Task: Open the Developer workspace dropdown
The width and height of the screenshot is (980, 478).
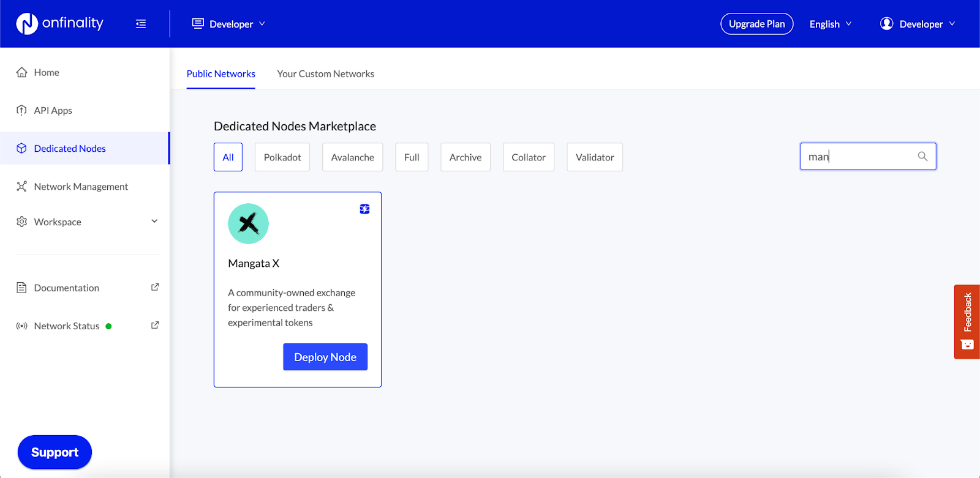Action: pos(228,24)
